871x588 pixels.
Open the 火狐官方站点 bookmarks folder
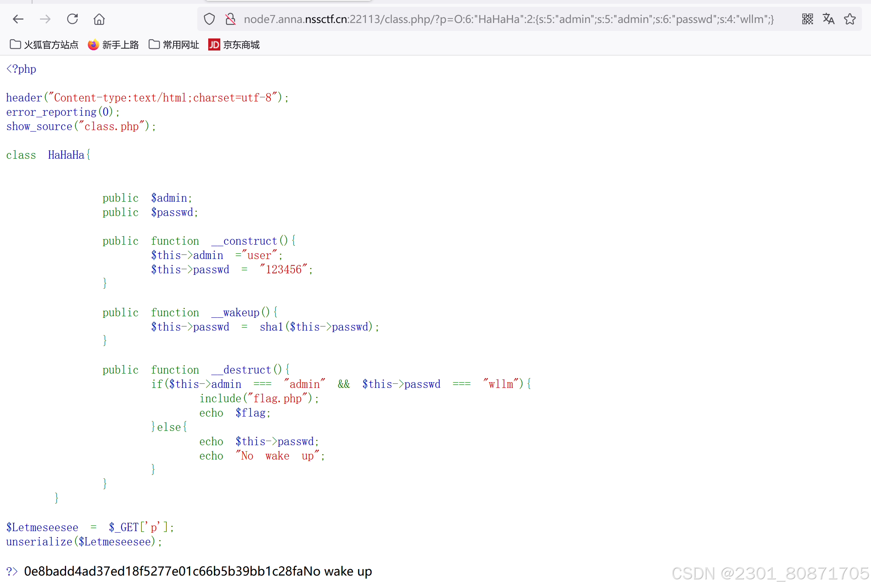44,45
